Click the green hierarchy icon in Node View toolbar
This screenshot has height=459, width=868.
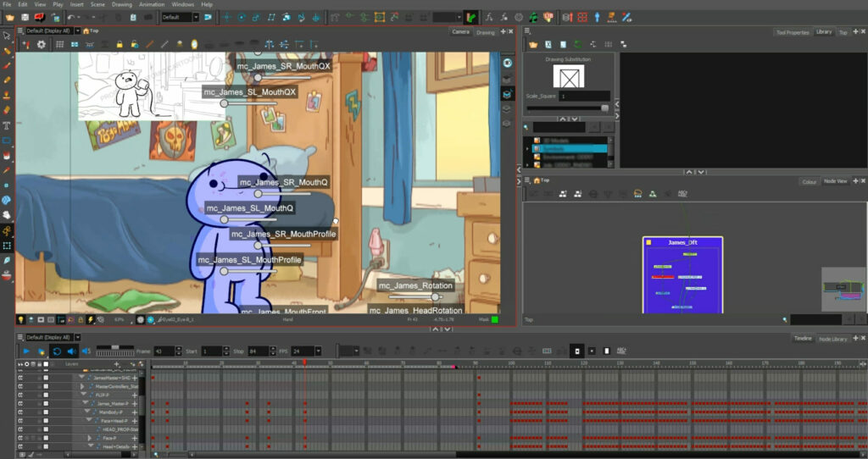653,194
